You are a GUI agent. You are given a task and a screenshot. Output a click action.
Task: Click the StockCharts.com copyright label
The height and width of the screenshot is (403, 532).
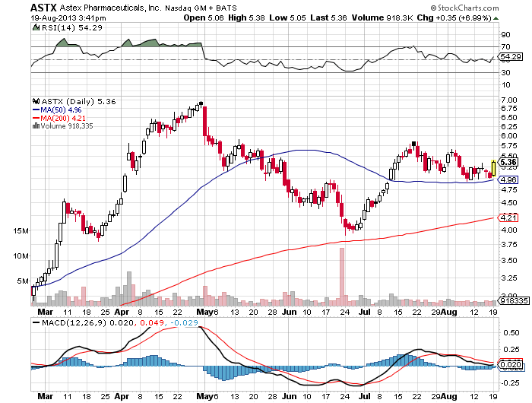tap(464, 8)
